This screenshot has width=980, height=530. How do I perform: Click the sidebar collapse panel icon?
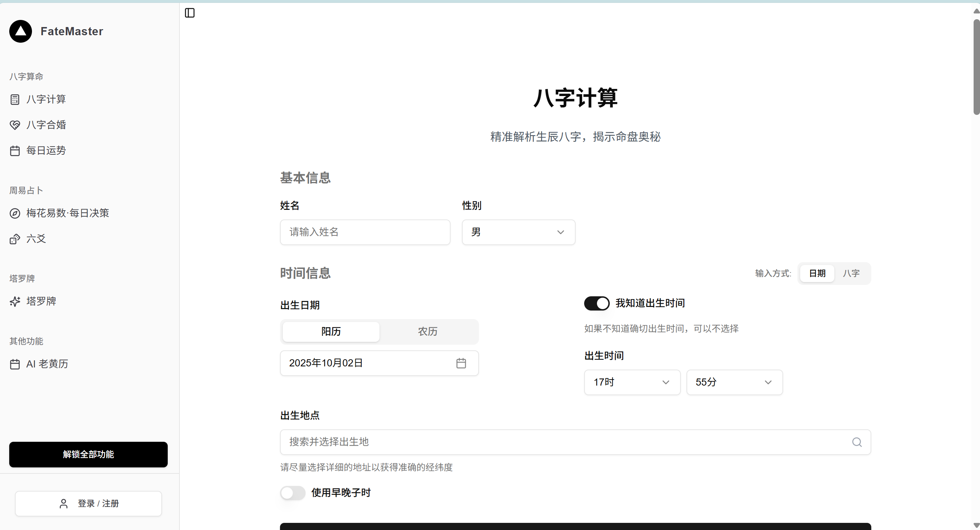[189, 13]
